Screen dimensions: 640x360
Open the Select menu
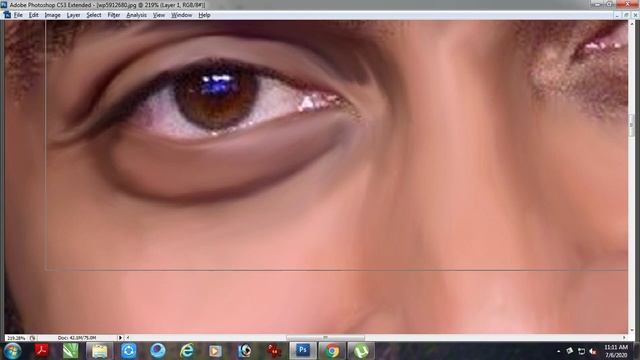point(93,15)
